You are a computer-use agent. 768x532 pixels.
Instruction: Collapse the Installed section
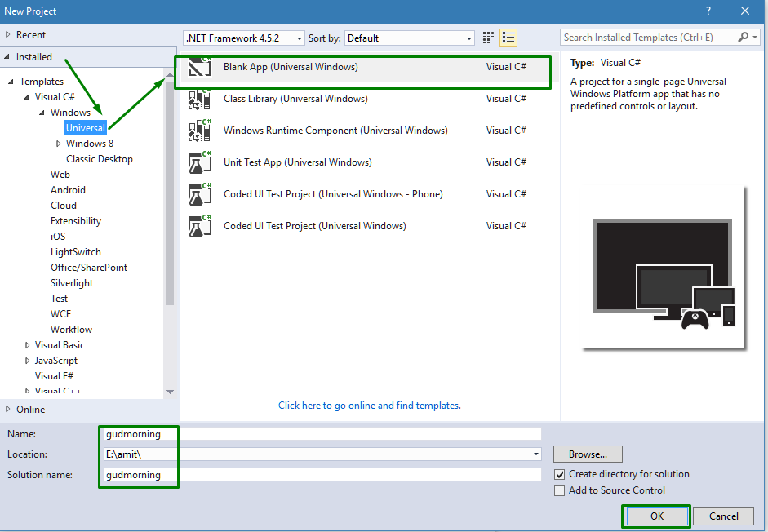pyautogui.click(x=7, y=57)
